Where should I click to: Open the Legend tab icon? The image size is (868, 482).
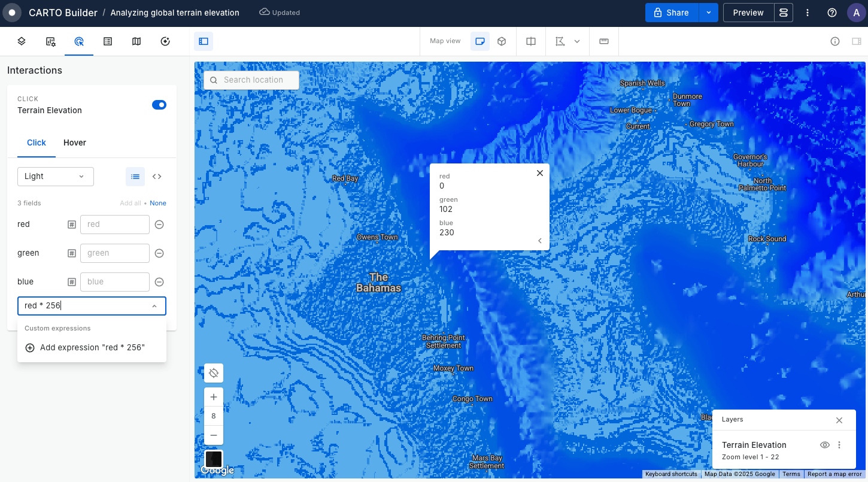pyautogui.click(x=108, y=41)
